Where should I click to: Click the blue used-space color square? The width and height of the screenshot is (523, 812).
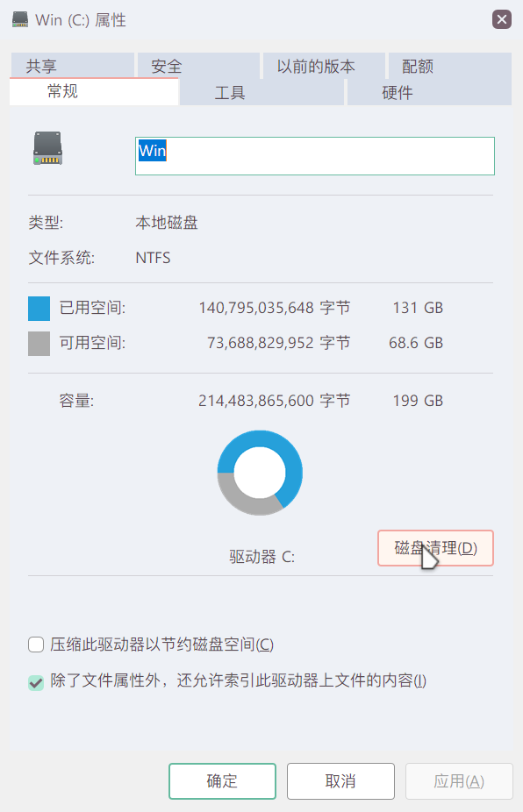[39, 309]
